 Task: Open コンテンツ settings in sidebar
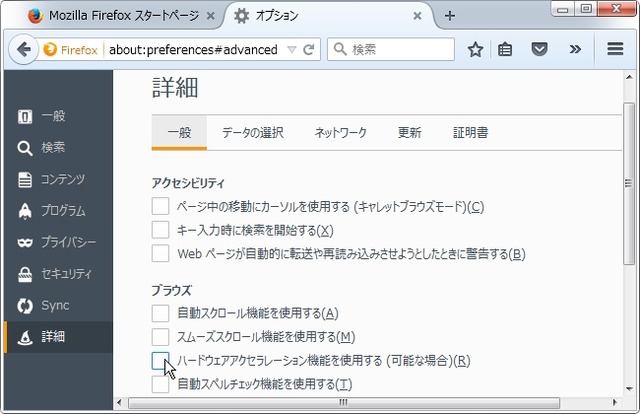(58, 179)
